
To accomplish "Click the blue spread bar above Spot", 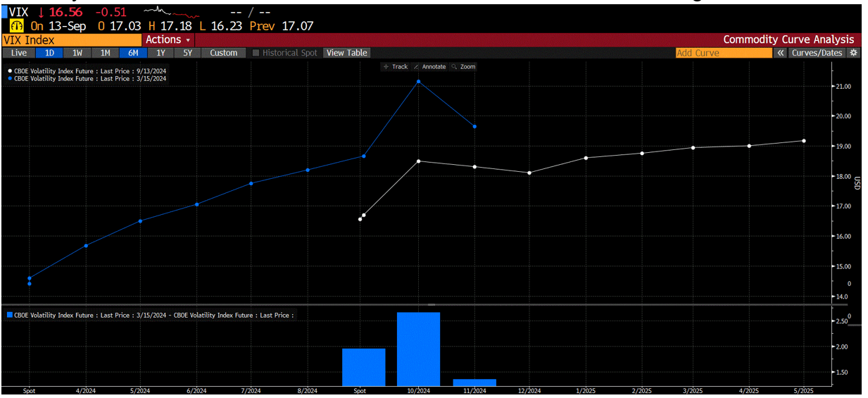I will tap(363, 368).
